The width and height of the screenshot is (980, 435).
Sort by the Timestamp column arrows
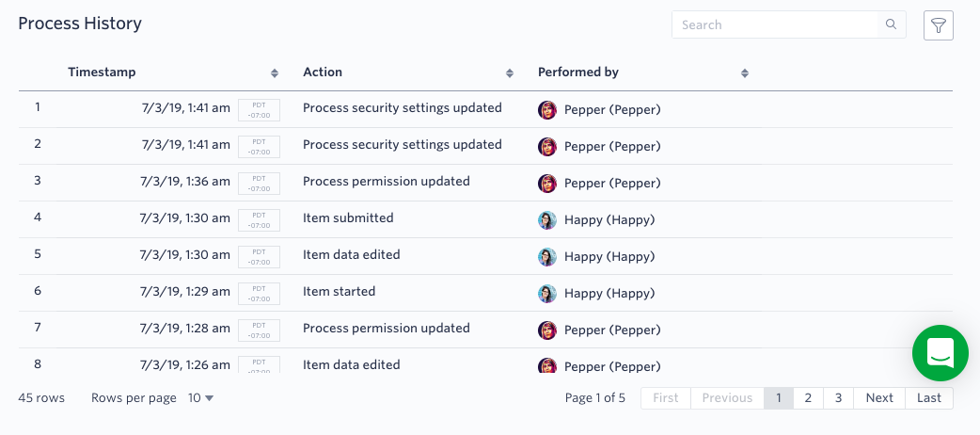pos(275,73)
